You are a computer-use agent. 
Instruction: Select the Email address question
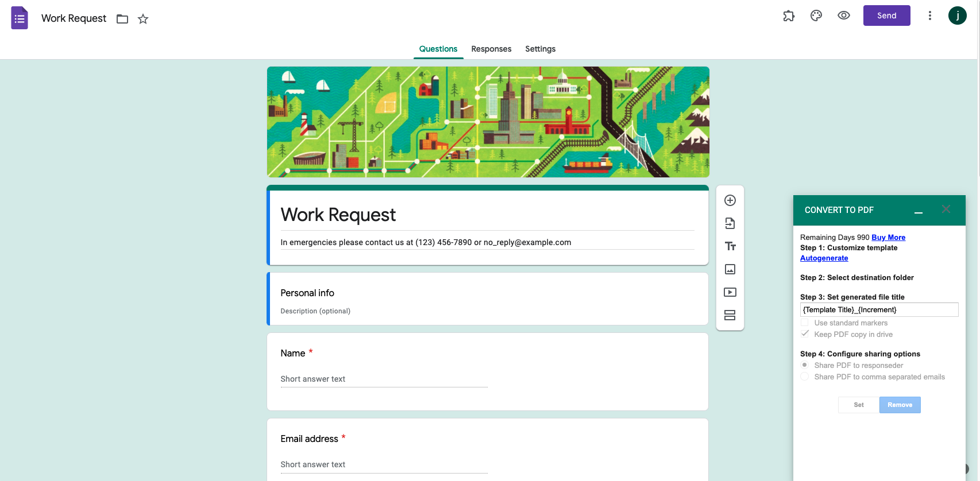pos(488,449)
